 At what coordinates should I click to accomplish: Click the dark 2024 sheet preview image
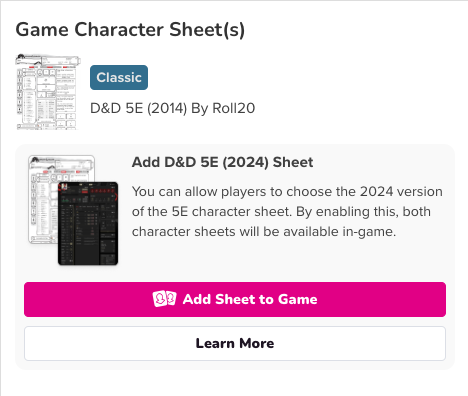[88, 223]
